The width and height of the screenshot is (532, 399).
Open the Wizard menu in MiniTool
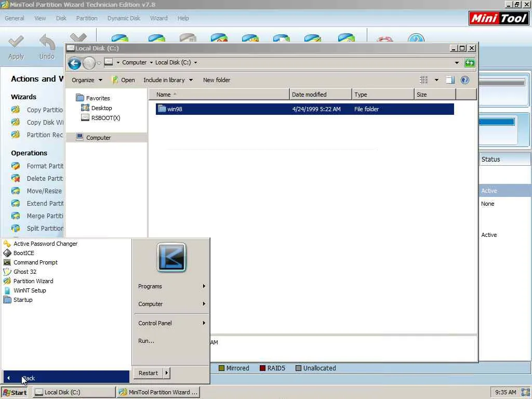click(159, 18)
